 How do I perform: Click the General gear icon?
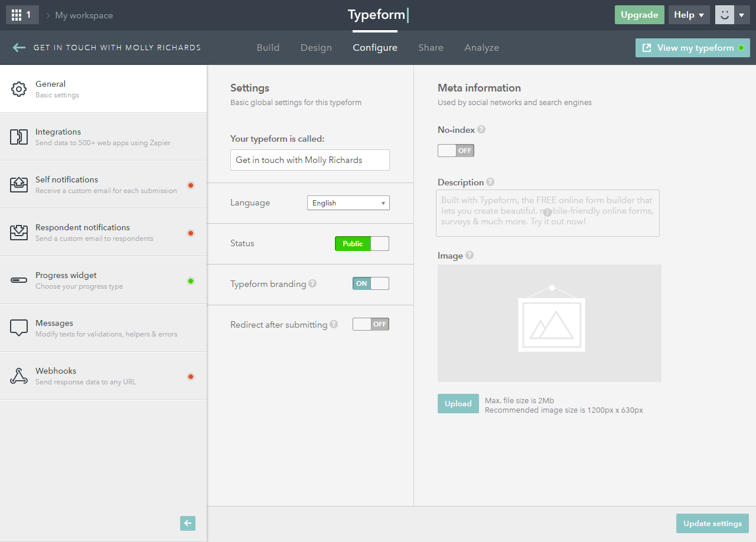19,89
